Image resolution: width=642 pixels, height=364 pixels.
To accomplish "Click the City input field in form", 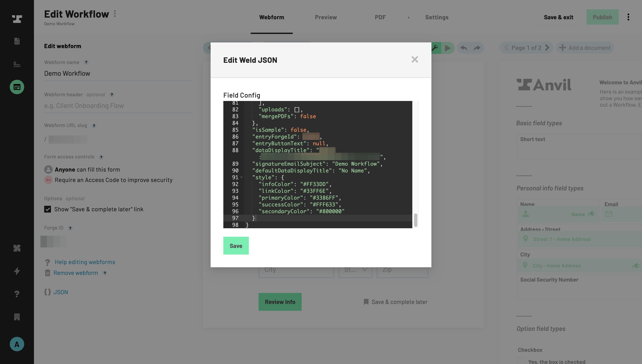I will (x=296, y=270).
